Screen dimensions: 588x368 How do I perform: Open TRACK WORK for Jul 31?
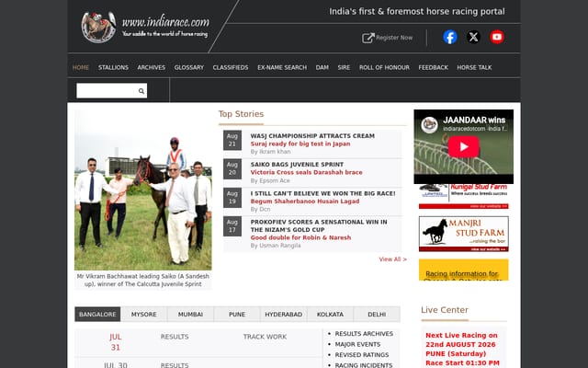pyautogui.click(x=265, y=337)
